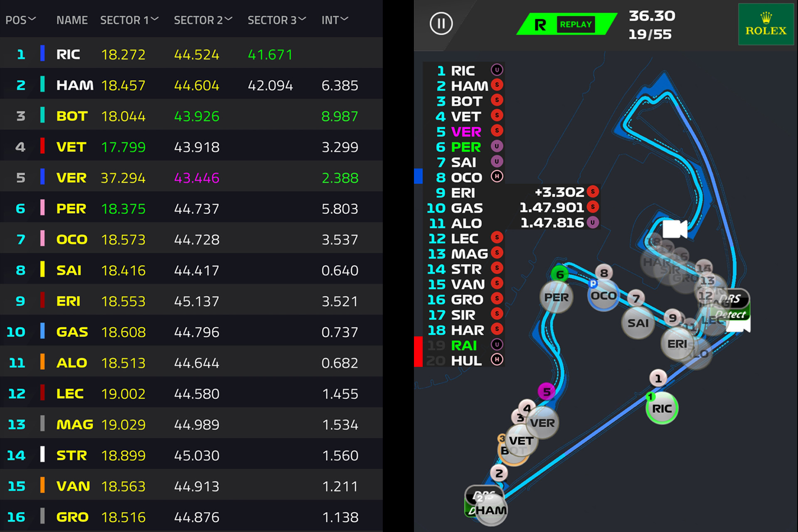Select RIC driver bubble on track map
Image resolution: width=798 pixels, height=532 pixels.
[662, 408]
